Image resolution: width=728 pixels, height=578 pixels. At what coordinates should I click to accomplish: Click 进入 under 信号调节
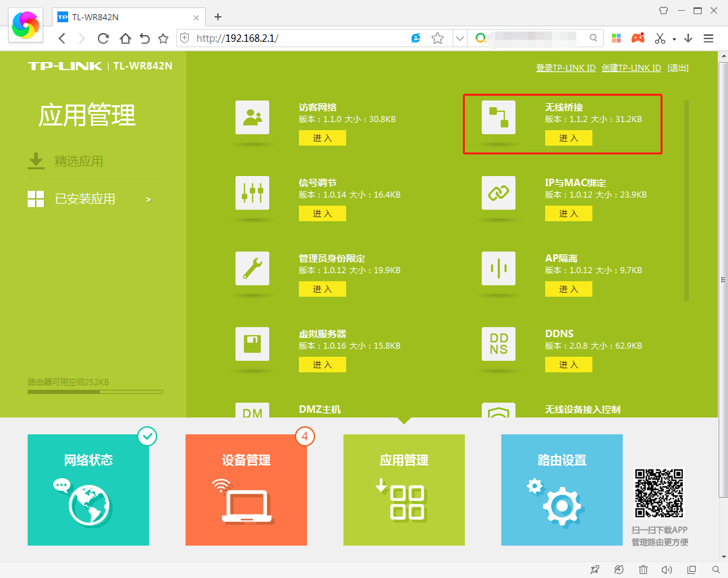click(323, 214)
